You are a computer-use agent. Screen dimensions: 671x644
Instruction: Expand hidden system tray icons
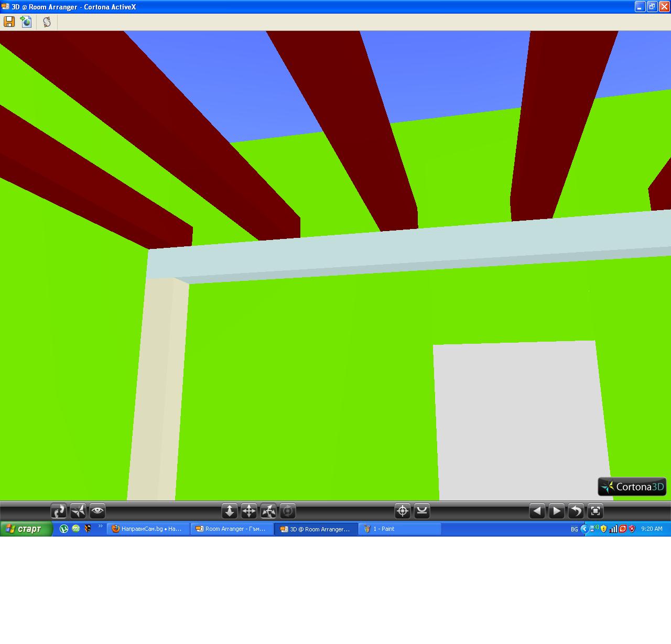pyautogui.click(x=584, y=529)
